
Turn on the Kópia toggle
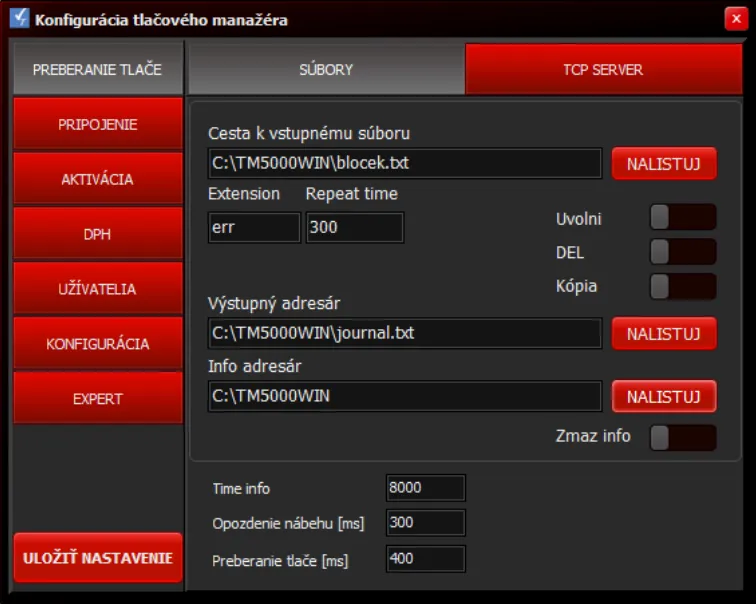[683, 286]
